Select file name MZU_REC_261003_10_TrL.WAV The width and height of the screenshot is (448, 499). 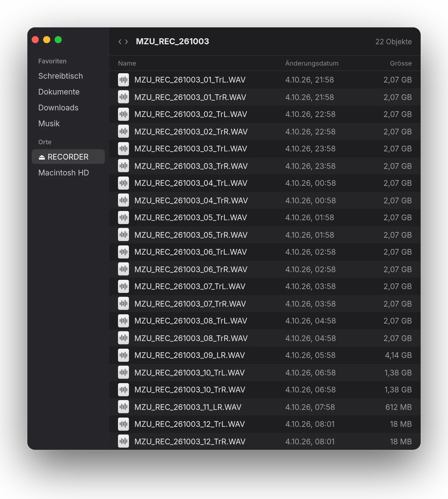tap(189, 373)
